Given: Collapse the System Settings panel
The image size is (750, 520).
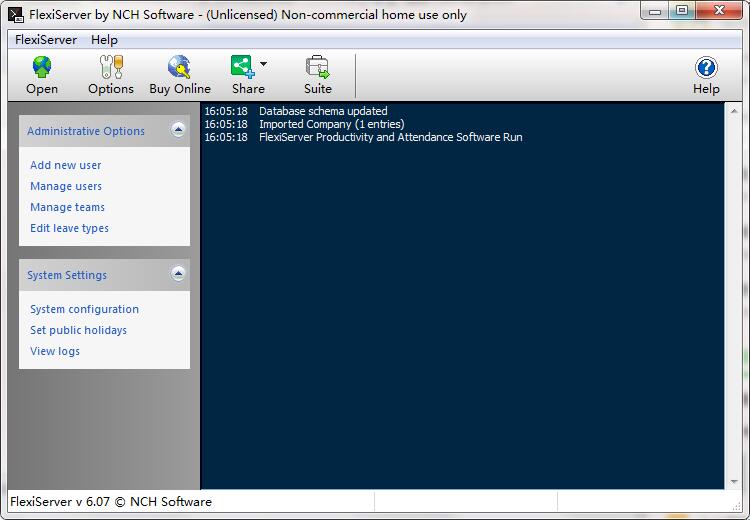Looking at the screenshot, I should 178,274.
